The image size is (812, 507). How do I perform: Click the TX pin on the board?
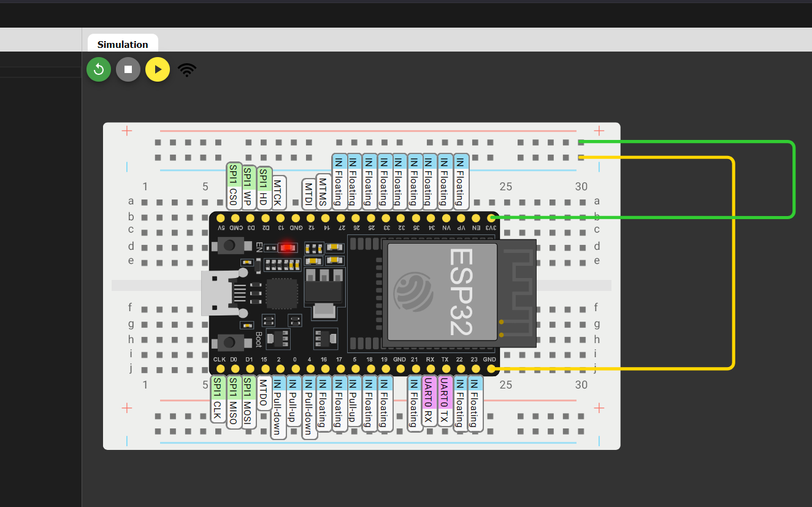click(x=445, y=368)
